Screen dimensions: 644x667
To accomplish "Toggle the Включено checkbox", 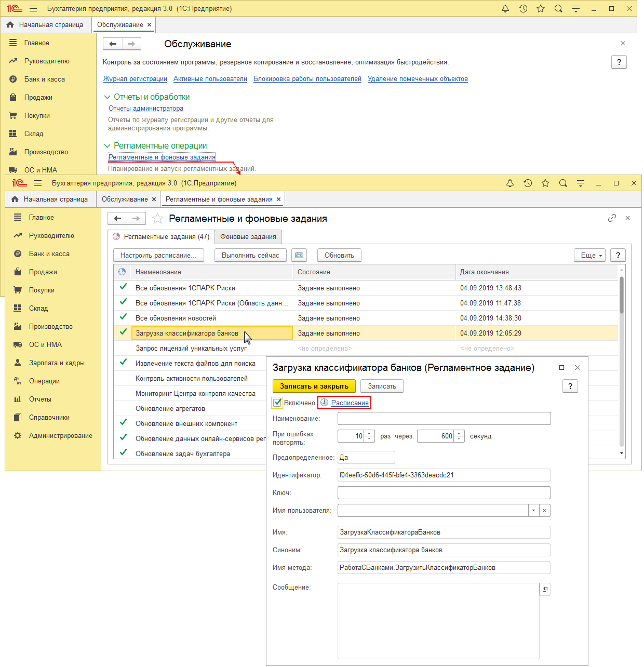I will tap(278, 403).
